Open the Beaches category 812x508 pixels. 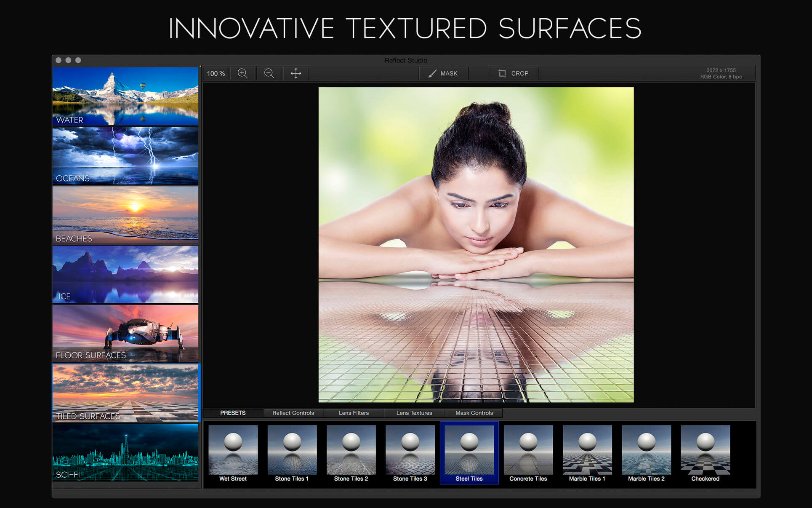click(125, 215)
